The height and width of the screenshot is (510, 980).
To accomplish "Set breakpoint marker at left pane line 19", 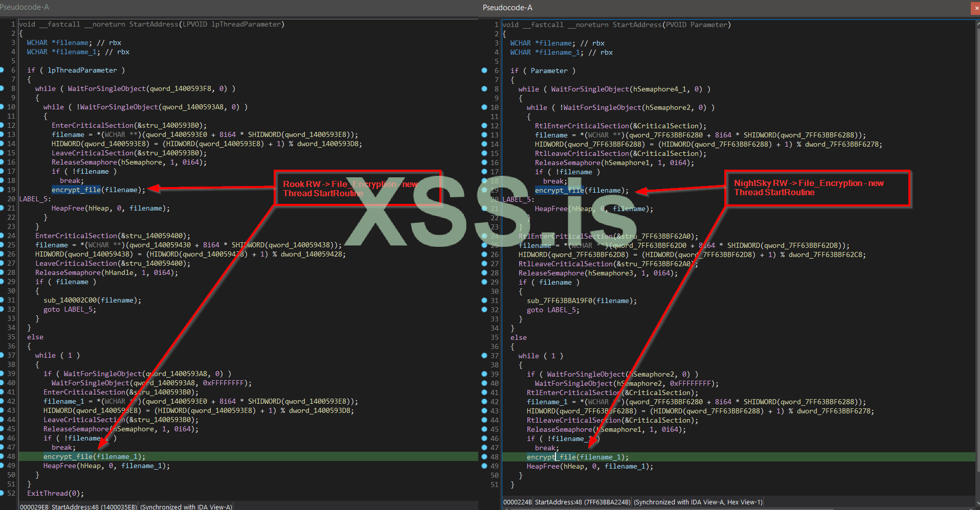I will click(x=2, y=190).
